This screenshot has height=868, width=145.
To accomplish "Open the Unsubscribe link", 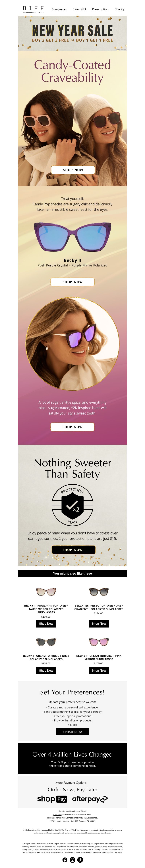I will [x=92, y=818].
